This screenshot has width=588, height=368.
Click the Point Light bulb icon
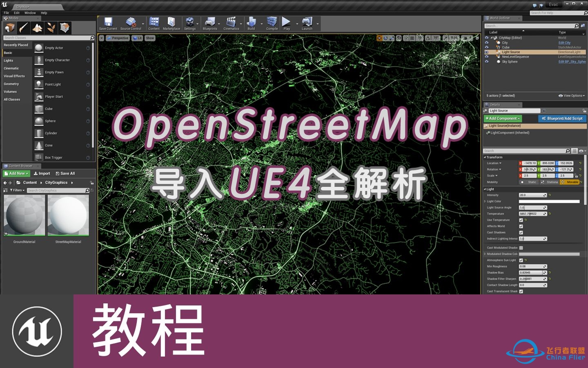(x=39, y=84)
